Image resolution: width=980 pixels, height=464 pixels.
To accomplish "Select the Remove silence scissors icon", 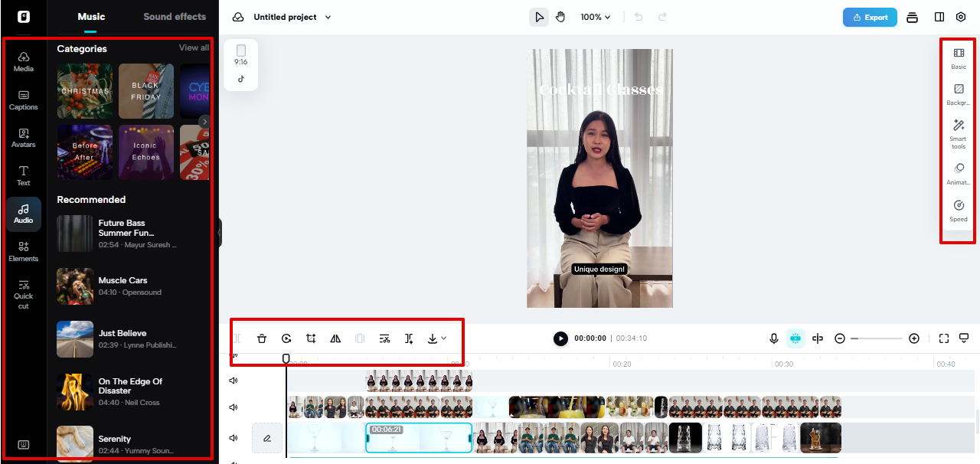I will [384, 338].
